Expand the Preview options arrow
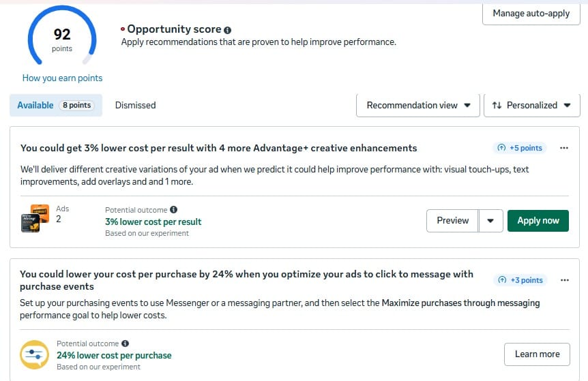588x381 pixels. 491,221
